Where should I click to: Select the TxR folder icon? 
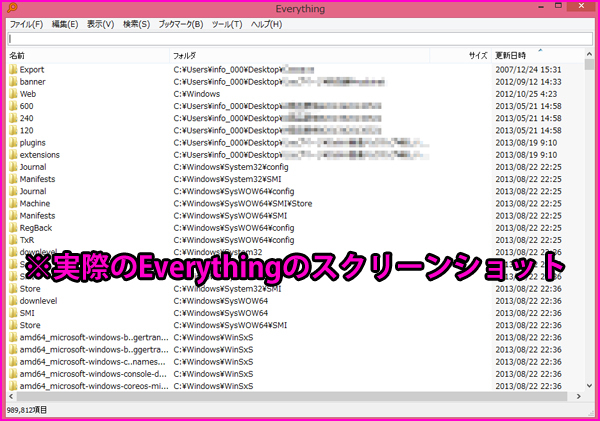pos(13,240)
